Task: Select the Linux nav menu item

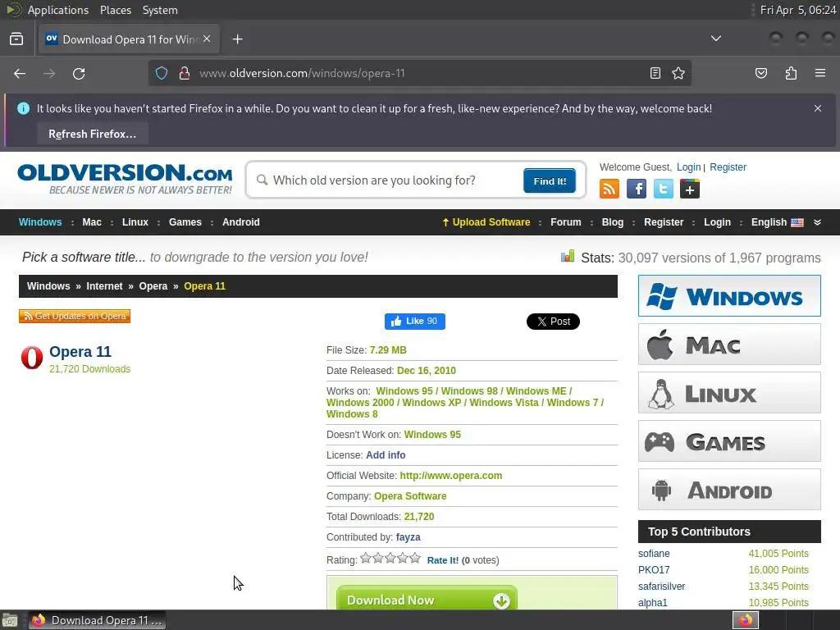Action: 135,222
